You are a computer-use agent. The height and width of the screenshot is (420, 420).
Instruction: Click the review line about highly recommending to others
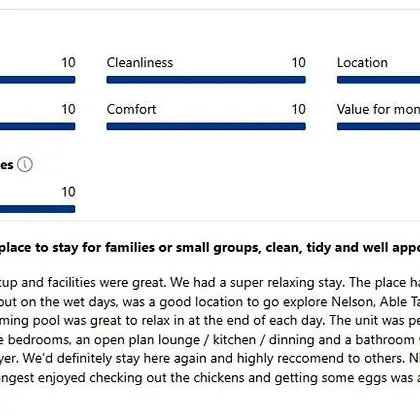coord(210,359)
